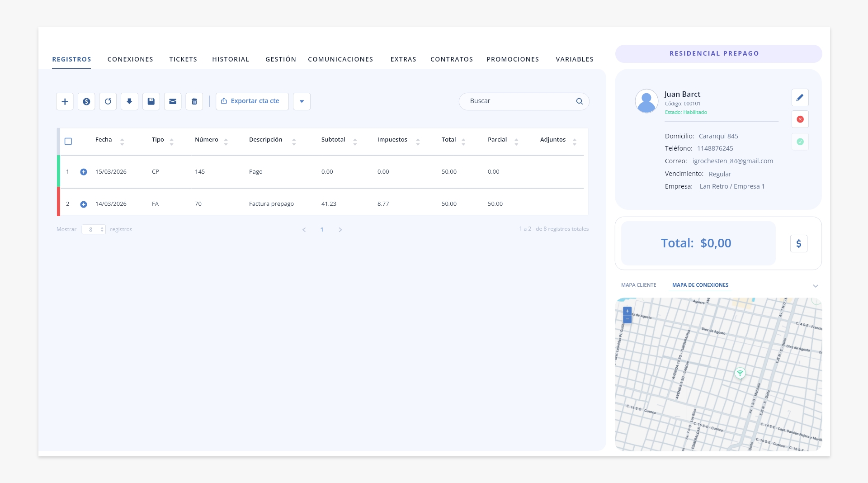Select the MAPA DE CONEXIONES tab
This screenshot has height=483, width=868.
point(700,285)
